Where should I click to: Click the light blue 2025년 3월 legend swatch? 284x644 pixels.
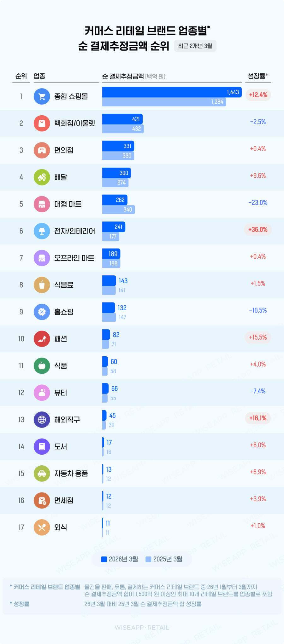148,559
